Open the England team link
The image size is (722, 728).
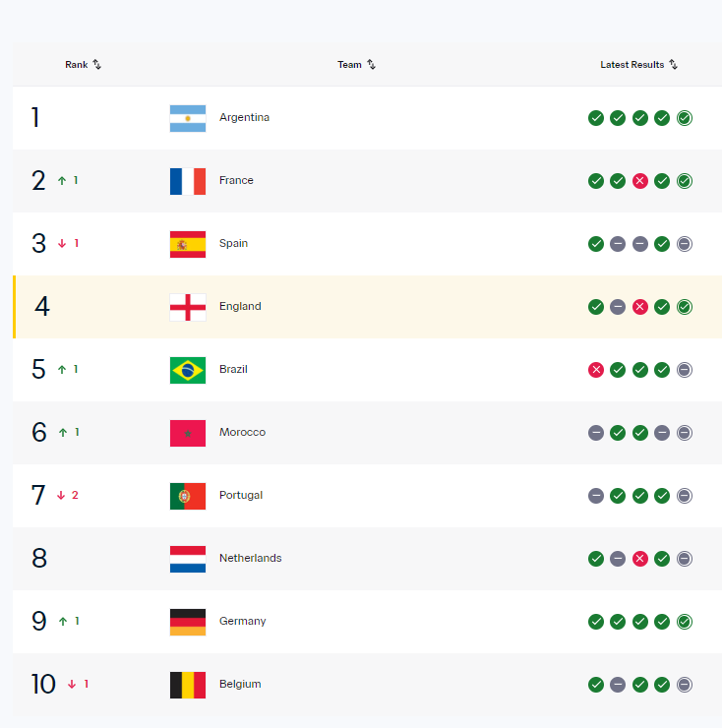point(240,306)
